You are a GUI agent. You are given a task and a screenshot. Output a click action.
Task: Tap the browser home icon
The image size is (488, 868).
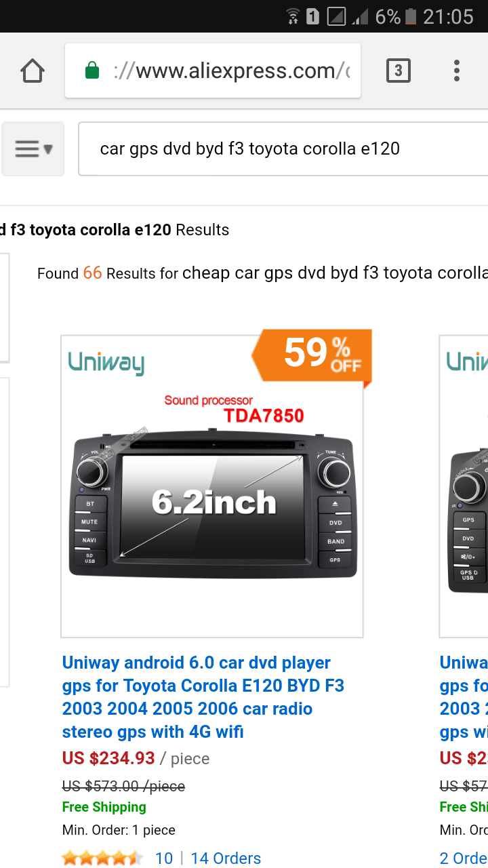[33, 71]
